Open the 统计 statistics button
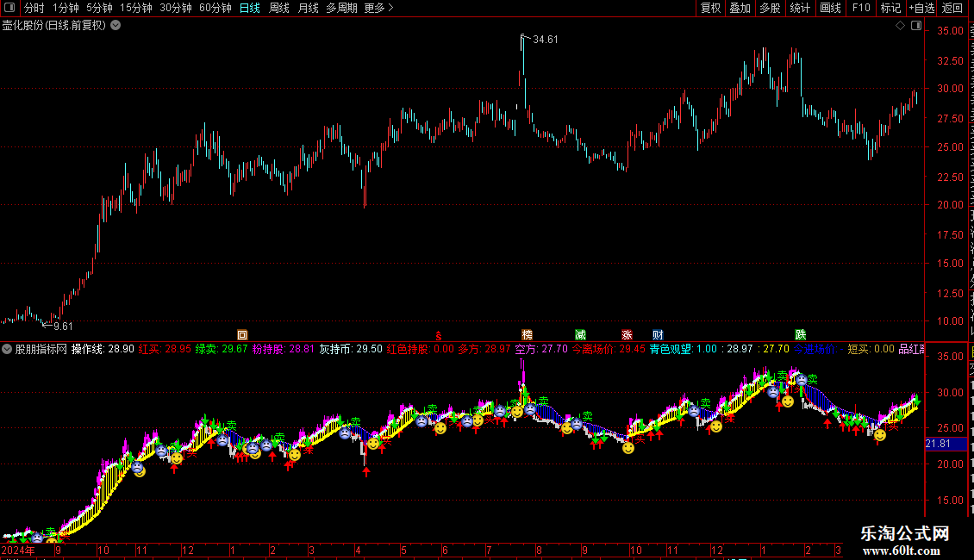Screen dimensions: 974x560 (x=799, y=8)
